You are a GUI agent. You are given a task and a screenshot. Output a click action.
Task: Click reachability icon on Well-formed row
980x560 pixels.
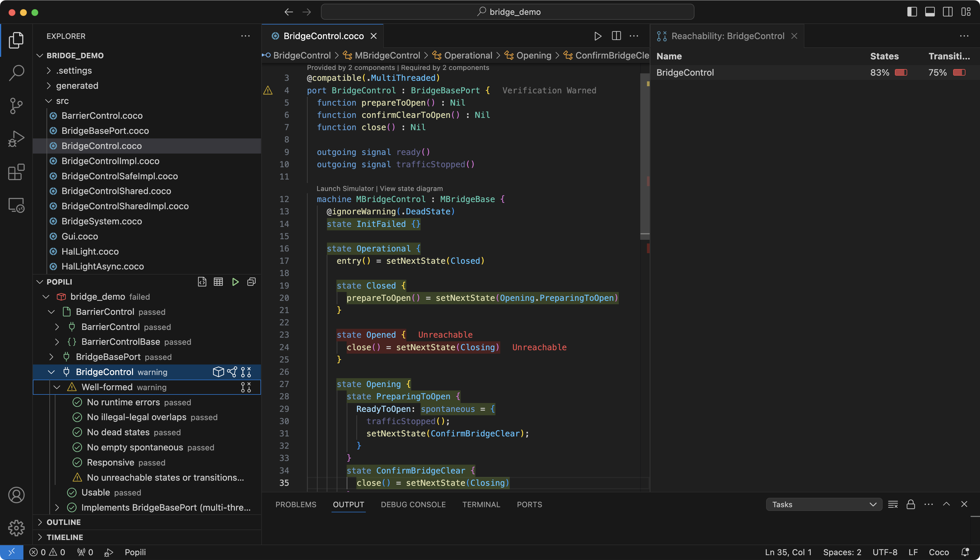(246, 387)
